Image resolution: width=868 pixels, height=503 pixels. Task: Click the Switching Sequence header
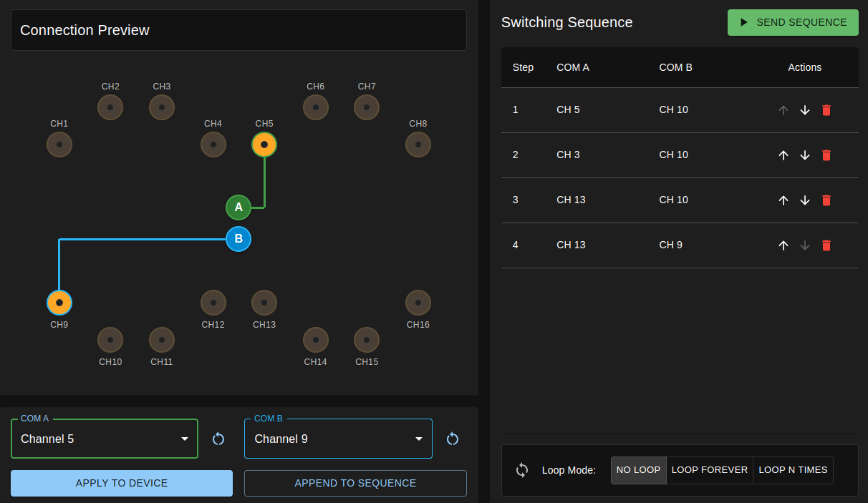(566, 22)
